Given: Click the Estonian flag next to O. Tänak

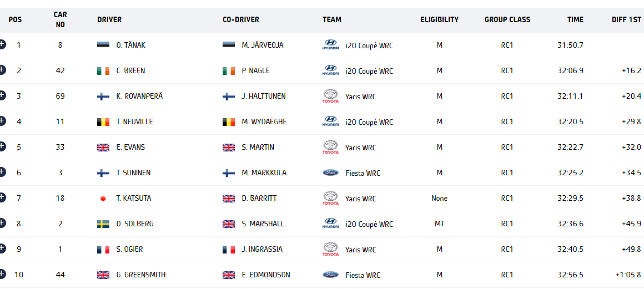Looking at the screenshot, I should pos(103,45).
